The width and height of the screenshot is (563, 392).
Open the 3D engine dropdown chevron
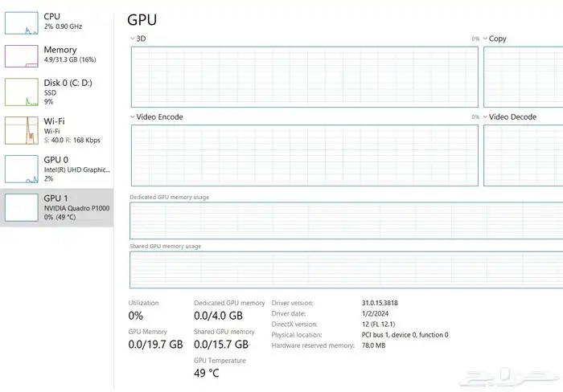(133, 39)
